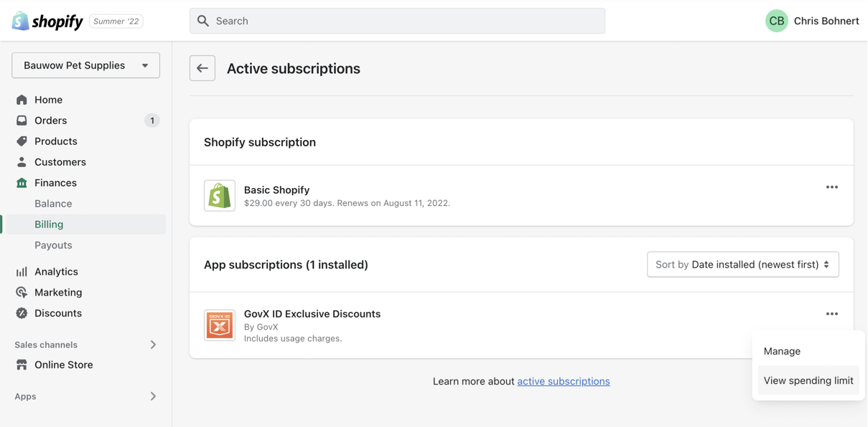Click the Chris Bohnert account name
The height and width of the screenshot is (427, 868).
pos(826,21)
